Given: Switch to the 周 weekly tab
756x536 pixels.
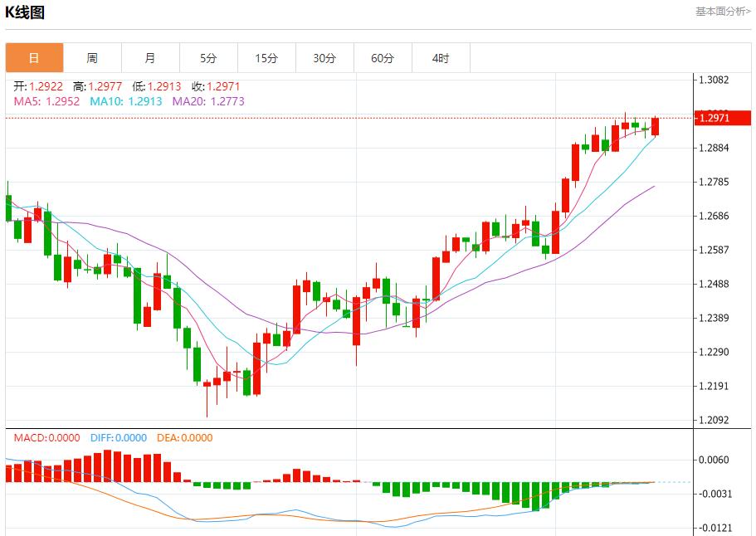Looking at the screenshot, I should pos(92,58).
